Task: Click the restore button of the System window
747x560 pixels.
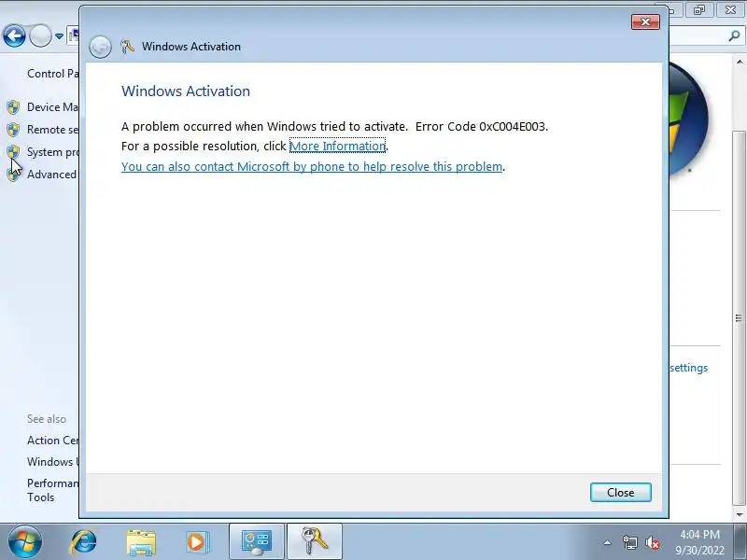Action: tap(698, 9)
